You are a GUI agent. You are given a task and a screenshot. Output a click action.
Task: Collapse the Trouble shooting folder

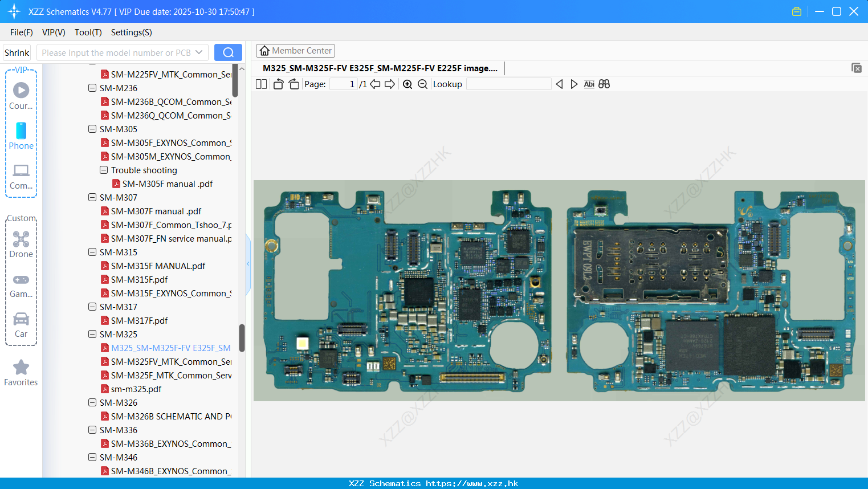coord(104,170)
